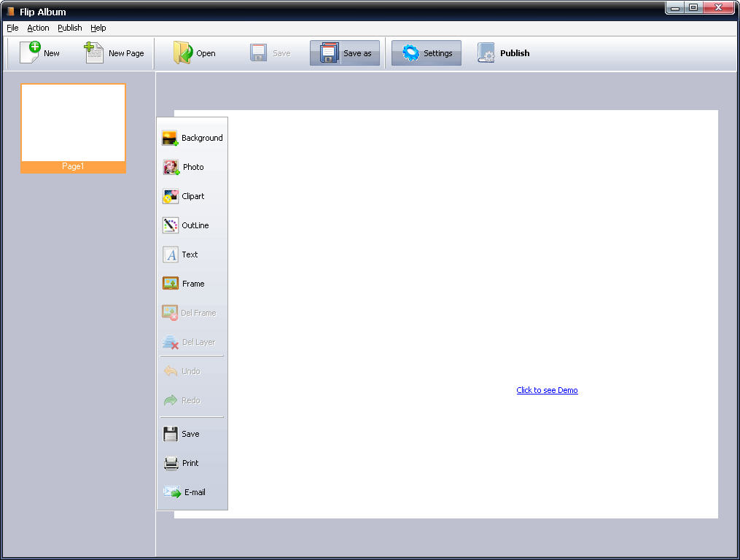This screenshot has height=560, width=740.
Task: Click the New album icon
Action: pyautogui.click(x=30, y=52)
